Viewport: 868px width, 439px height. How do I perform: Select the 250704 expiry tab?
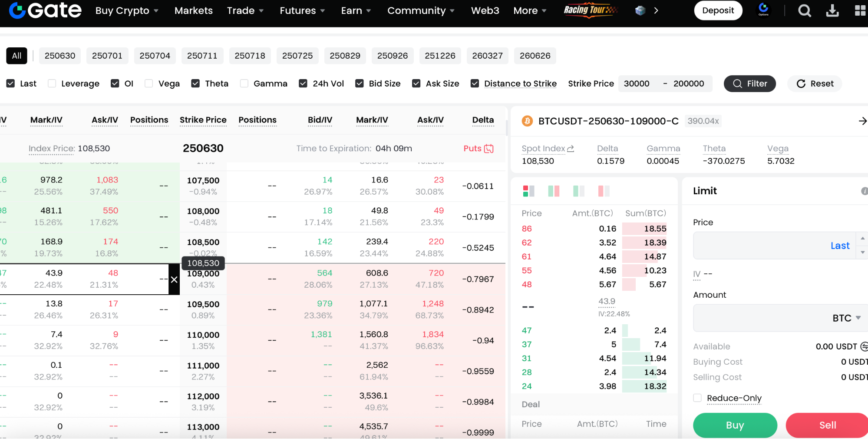[155, 56]
